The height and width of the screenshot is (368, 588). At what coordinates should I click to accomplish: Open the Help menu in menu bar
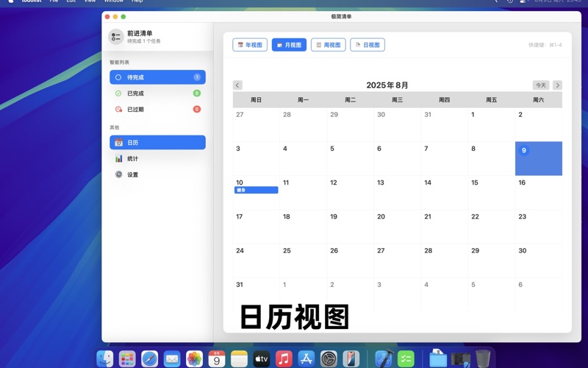tap(137, 1)
